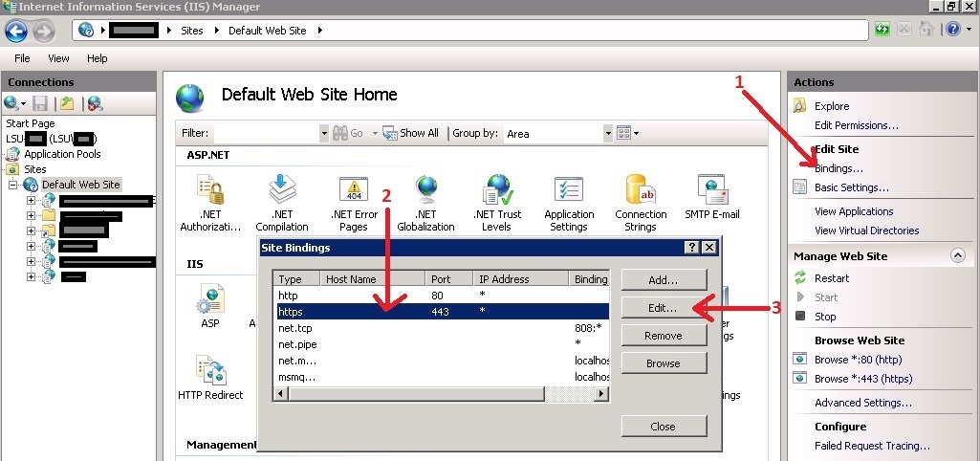The image size is (980, 461).
Task: Open .NET Trust Levels feature
Action: pyautogui.click(x=497, y=203)
